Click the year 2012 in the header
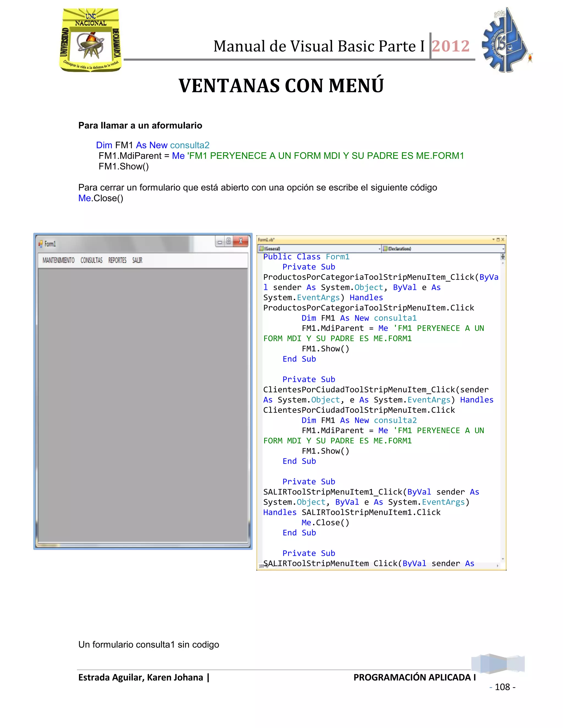563x728 pixels. click(x=451, y=46)
